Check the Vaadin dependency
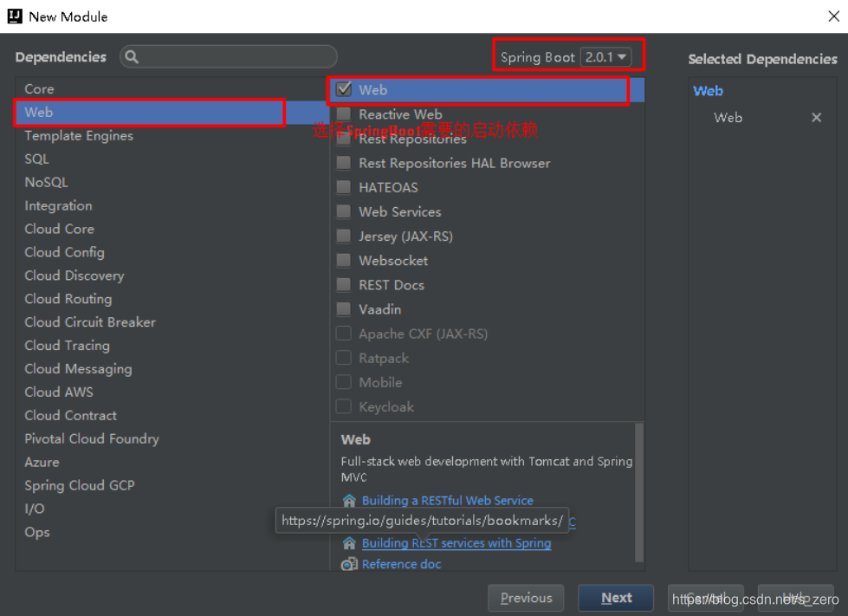The width and height of the screenshot is (848, 616). pos(343,308)
